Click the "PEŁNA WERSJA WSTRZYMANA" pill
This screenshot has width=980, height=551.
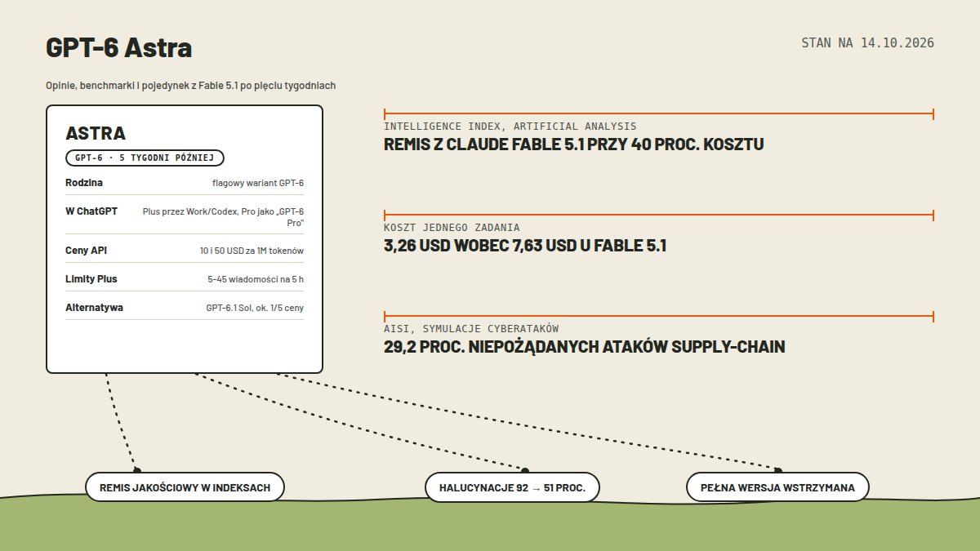pos(777,487)
